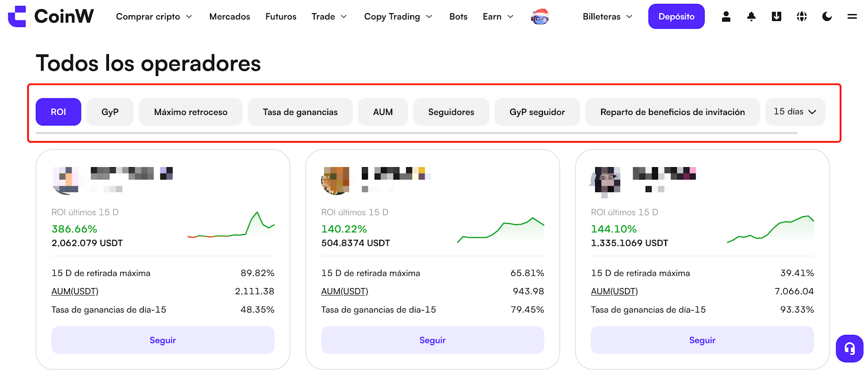The height and width of the screenshot is (382, 868).
Task: Click the horizontal scrollbar under filter tabs
Action: coord(416,133)
